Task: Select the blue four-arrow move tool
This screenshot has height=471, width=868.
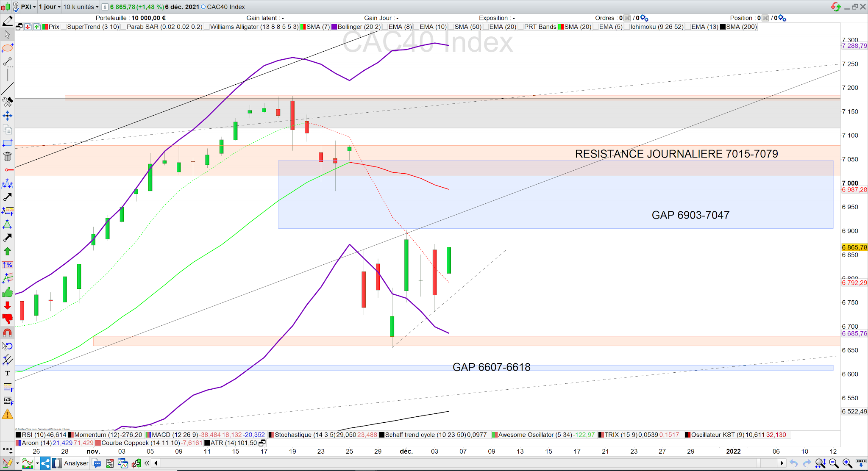Action: (7, 116)
